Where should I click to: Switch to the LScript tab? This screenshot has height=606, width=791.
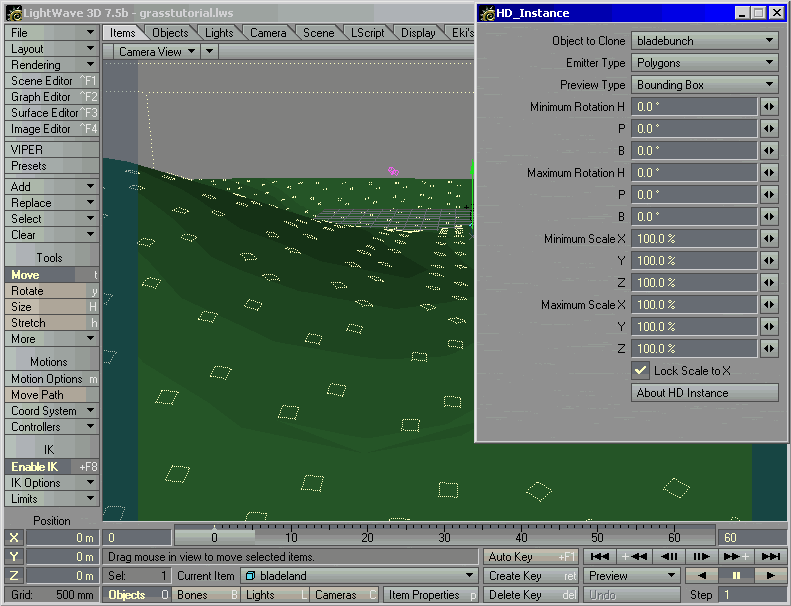(367, 33)
